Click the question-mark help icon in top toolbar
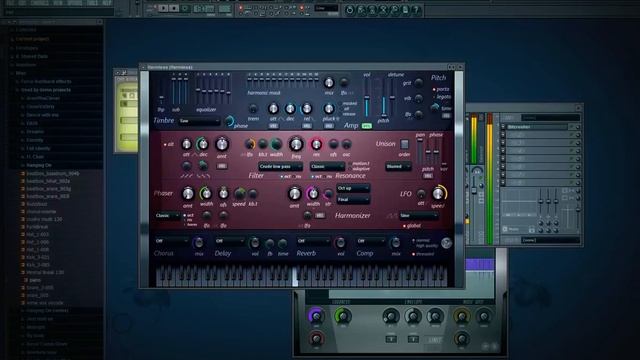This screenshot has width=640, height=360. 416,10
